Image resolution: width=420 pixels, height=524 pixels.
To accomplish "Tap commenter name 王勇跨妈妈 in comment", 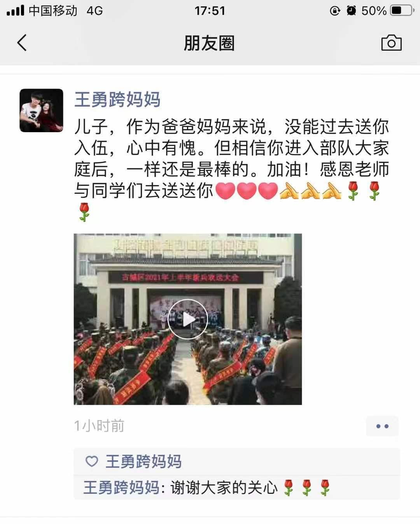I will (121, 487).
